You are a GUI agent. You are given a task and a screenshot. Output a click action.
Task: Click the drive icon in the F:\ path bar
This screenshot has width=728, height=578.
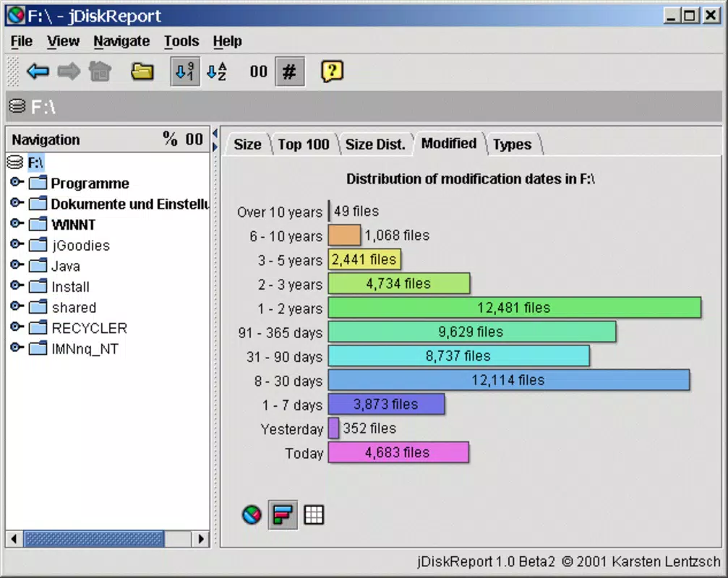(x=17, y=106)
